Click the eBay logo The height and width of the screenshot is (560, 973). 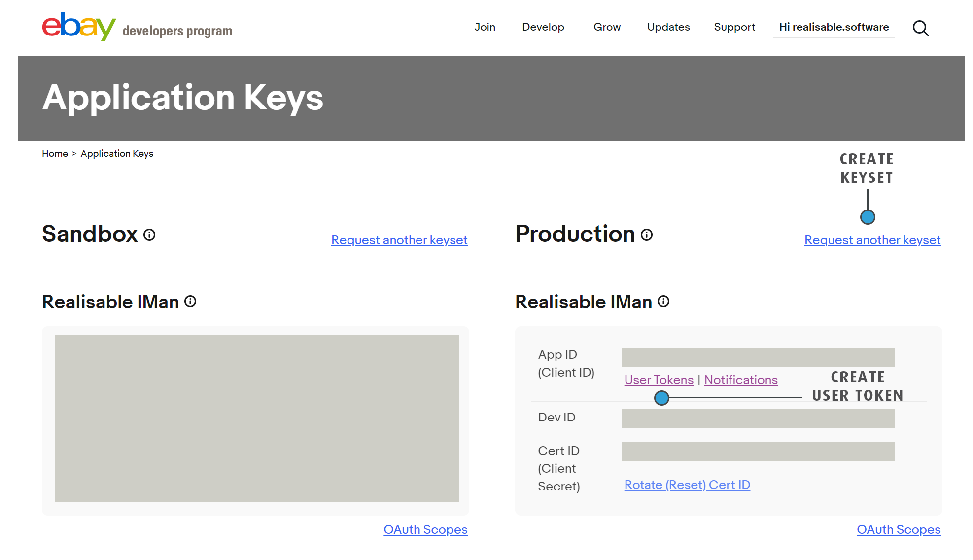(79, 27)
